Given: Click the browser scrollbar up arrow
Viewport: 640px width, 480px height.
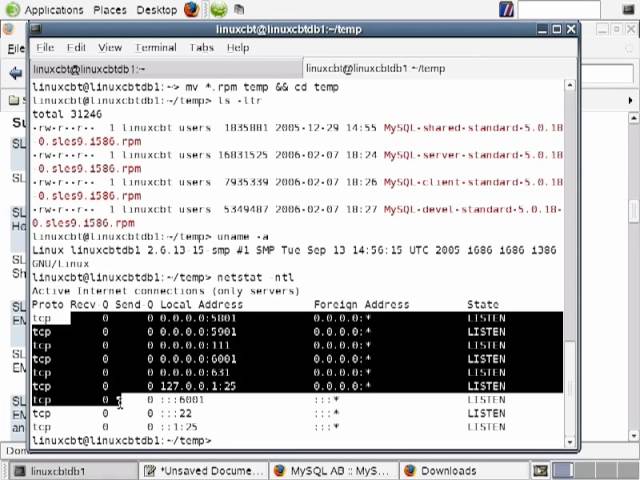Looking at the screenshot, I should pyautogui.click(x=633, y=118).
